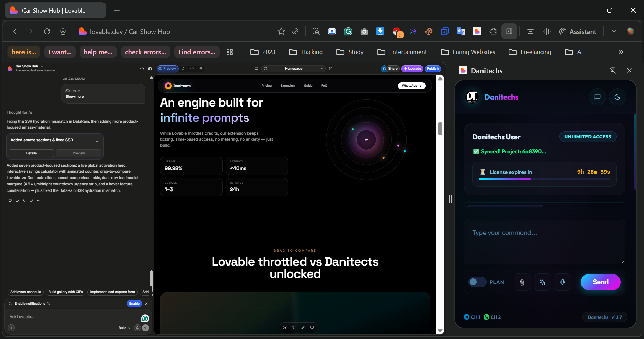Viewport: 644px width, 339px height.
Task: Open the Pricing nav item
Action: pyautogui.click(x=267, y=86)
